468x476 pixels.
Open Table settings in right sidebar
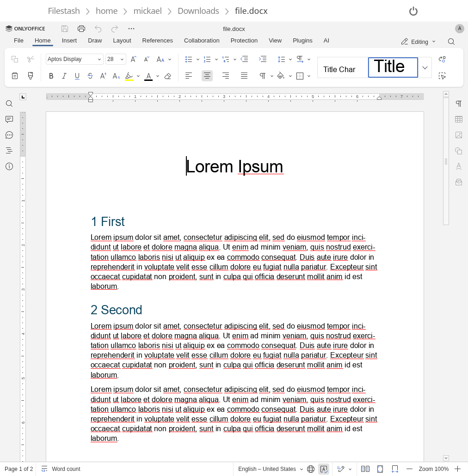(459, 119)
